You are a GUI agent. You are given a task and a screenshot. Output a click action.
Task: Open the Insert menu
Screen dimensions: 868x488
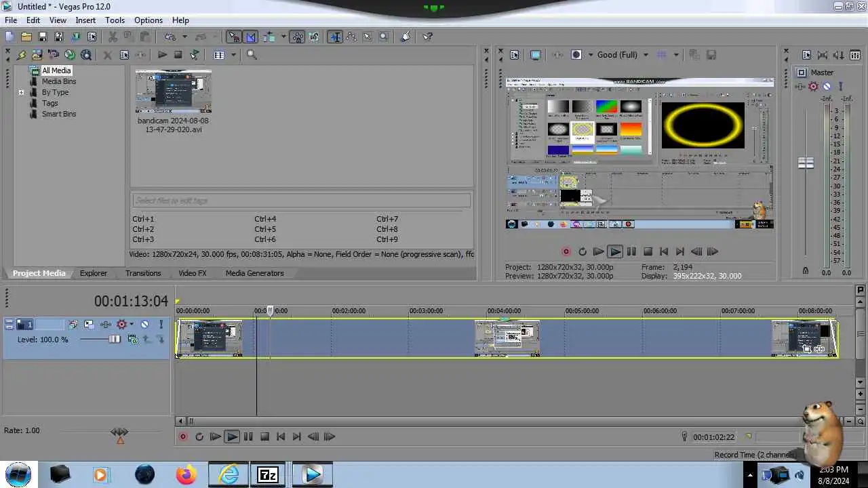pyautogui.click(x=85, y=20)
